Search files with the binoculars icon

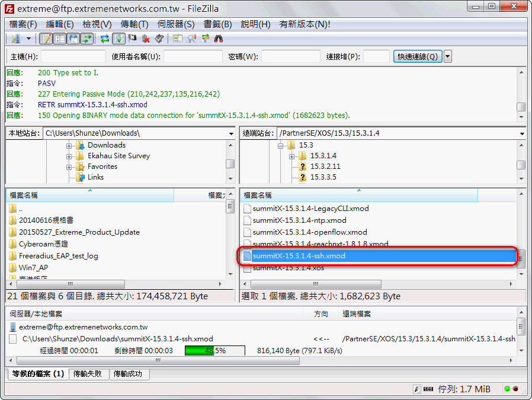[x=219, y=39]
